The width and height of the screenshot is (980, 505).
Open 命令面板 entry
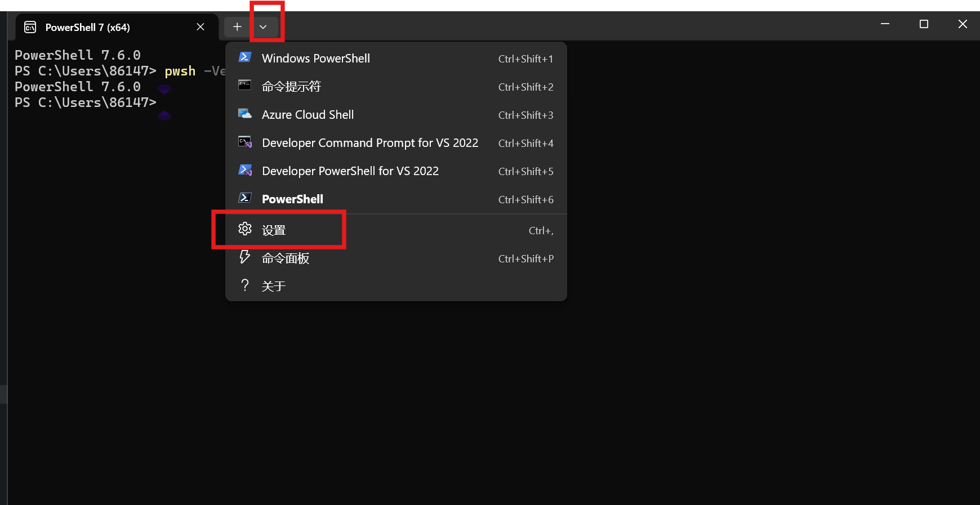tap(396, 258)
